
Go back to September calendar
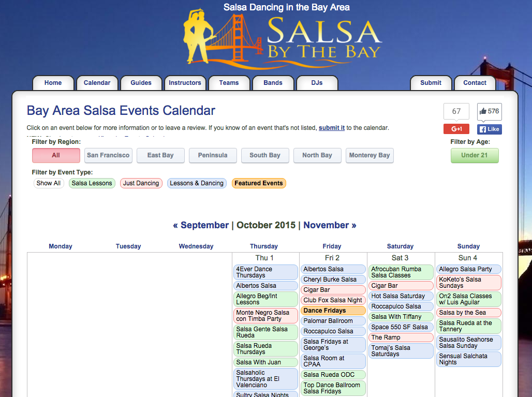(x=201, y=225)
